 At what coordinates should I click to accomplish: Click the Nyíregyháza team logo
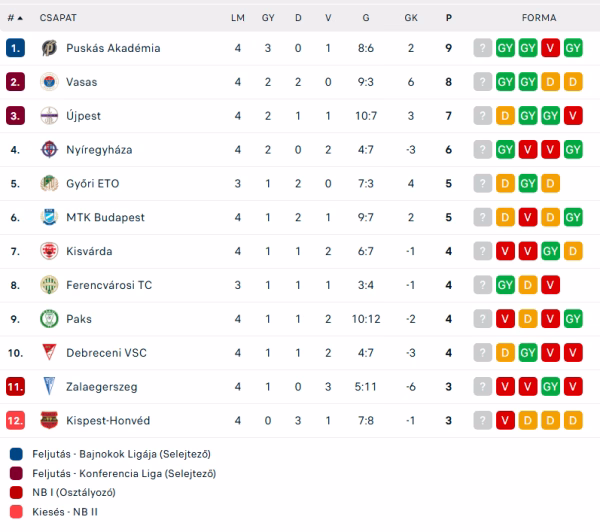pyautogui.click(x=49, y=149)
